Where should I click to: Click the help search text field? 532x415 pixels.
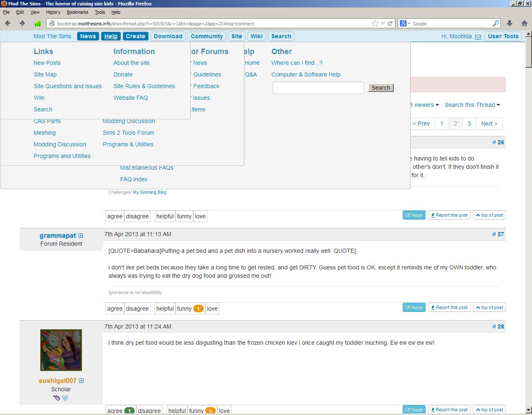click(318, 88)
